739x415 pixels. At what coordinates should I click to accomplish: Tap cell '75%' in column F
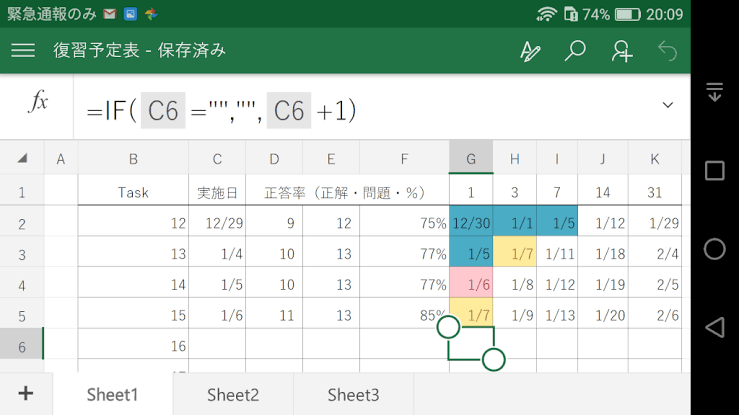tap(404, 221)
